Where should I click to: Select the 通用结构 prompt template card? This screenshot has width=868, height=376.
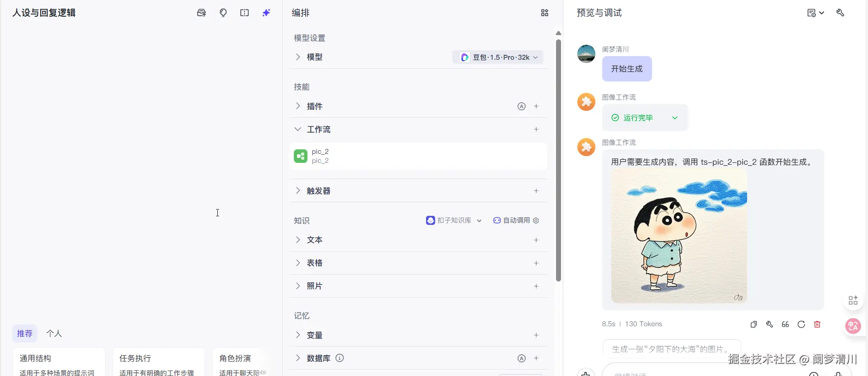pos(59,362)
